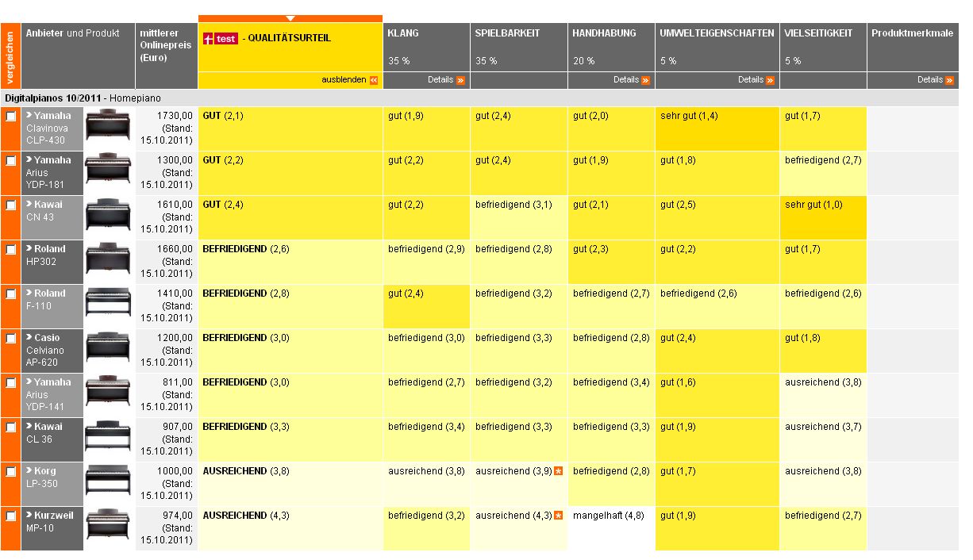The image size is (973, 560).
Task: Click the footnote star beside Korg Spielbarkeit rating
Action: tap(559, 471)
